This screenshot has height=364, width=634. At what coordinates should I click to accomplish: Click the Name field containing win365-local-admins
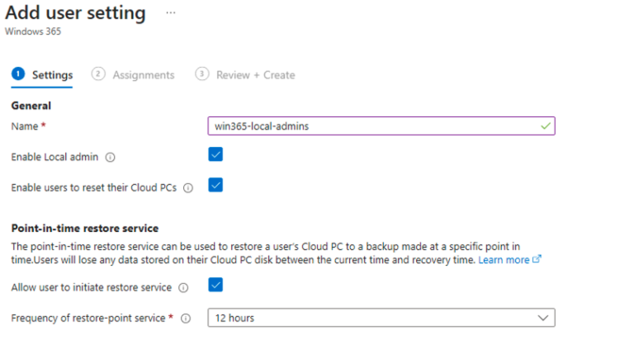point(381,126)
